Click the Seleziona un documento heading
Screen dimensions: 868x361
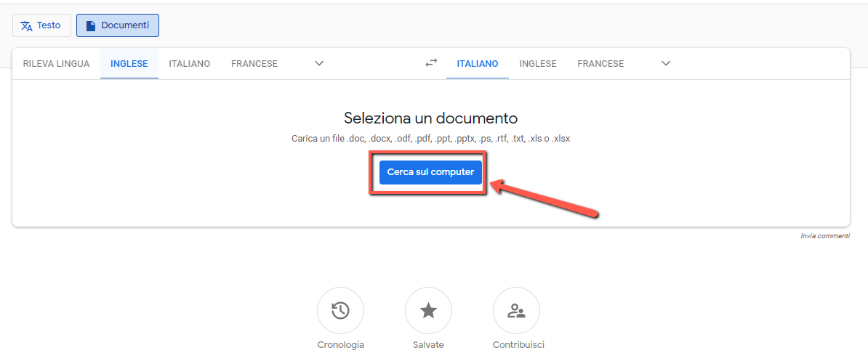tap(430, 118)
